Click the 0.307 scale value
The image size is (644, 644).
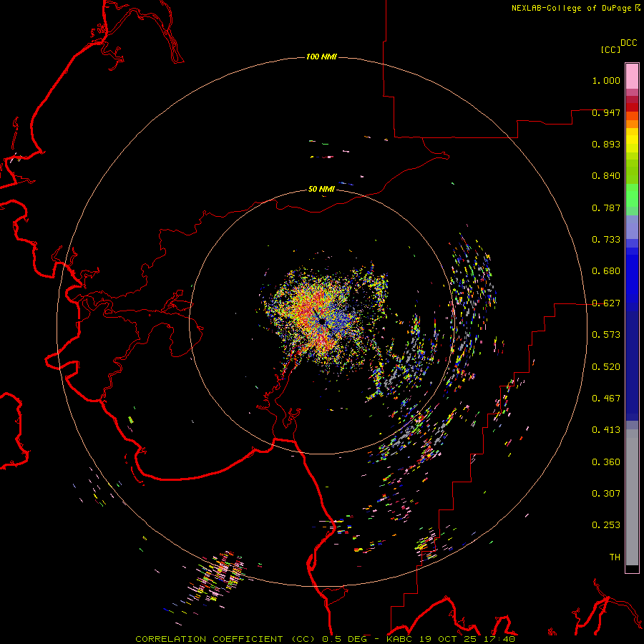(x=606, y=494)
